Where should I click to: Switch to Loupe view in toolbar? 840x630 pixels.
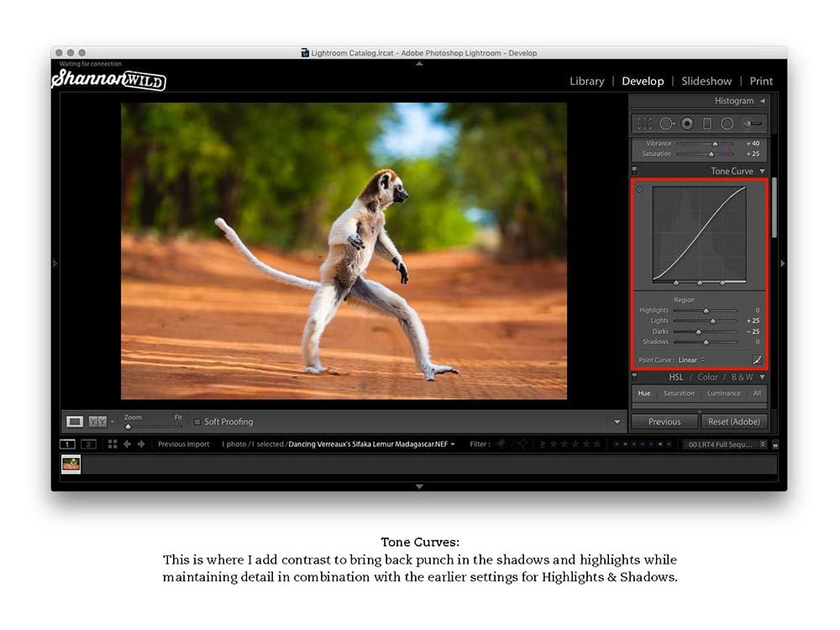click(75, 422)
